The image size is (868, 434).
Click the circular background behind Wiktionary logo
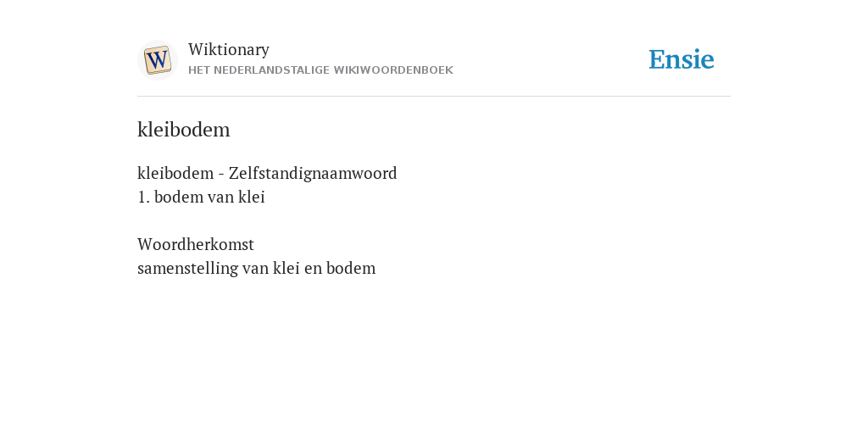157,60
